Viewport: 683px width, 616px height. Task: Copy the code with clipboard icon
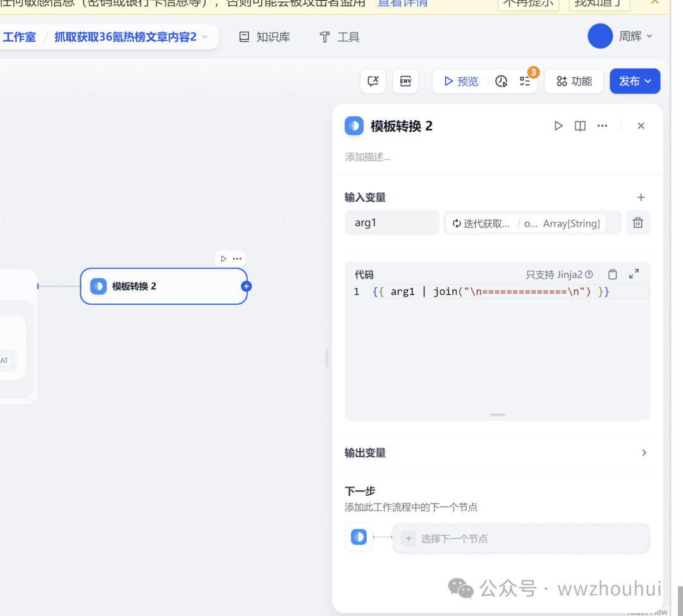click(x=612, y=274)
